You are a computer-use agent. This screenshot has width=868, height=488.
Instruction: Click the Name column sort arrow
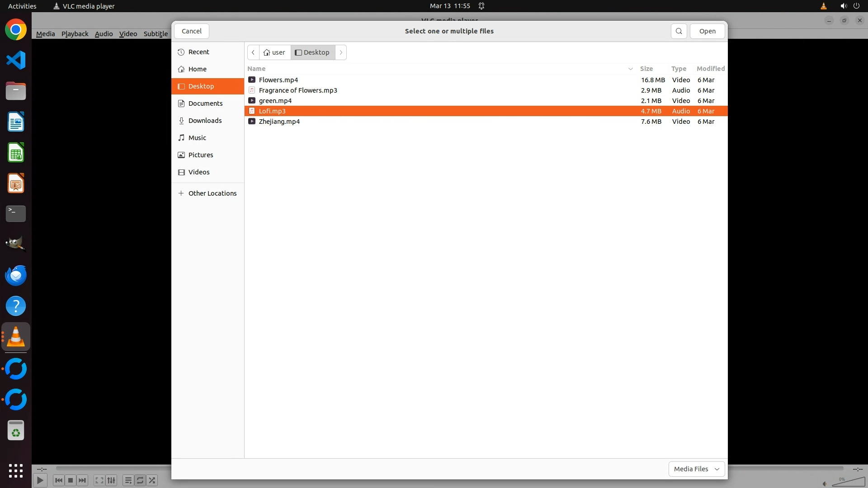(x=630, y=69)
